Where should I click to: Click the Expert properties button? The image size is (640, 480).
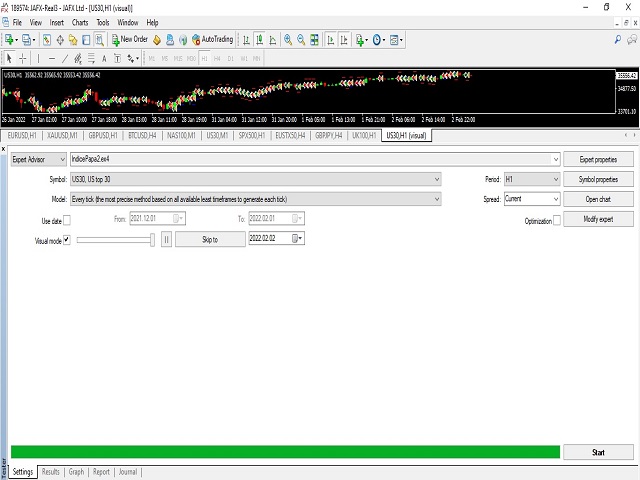[x=598, y=160]
